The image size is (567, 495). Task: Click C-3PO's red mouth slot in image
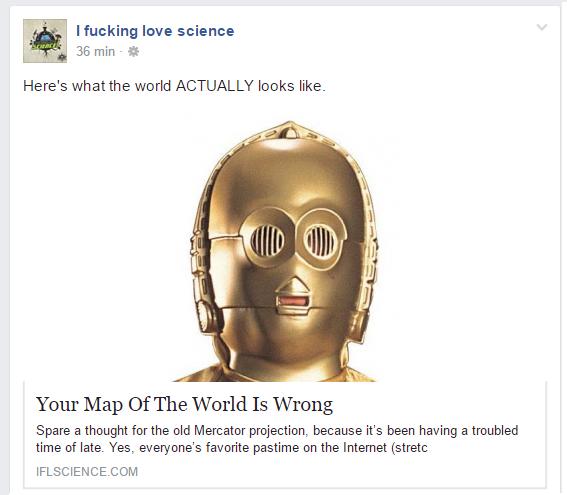[x=293, y=301]
